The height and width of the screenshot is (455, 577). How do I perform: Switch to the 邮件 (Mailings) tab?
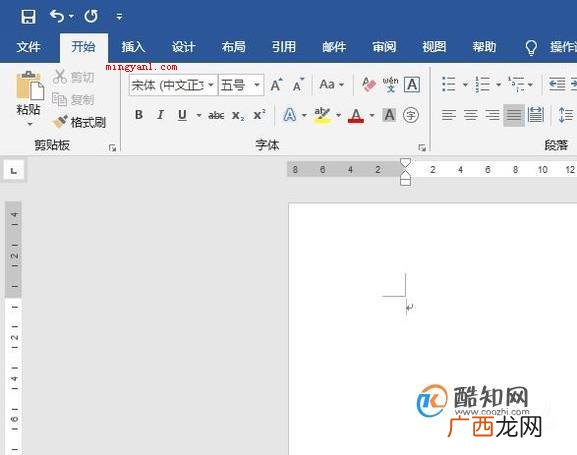point(334,47)
